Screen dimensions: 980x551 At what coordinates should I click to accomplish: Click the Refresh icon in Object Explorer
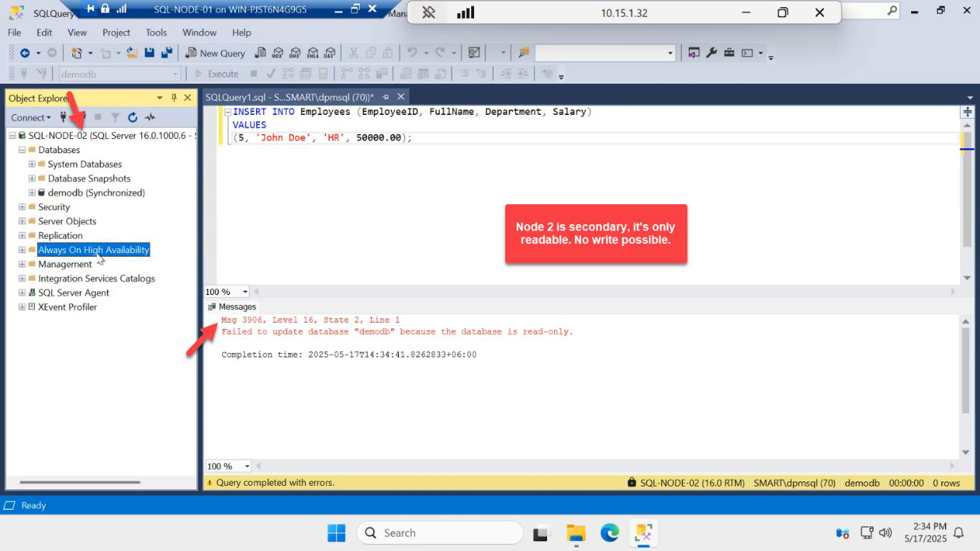click(x=133, y=118)
